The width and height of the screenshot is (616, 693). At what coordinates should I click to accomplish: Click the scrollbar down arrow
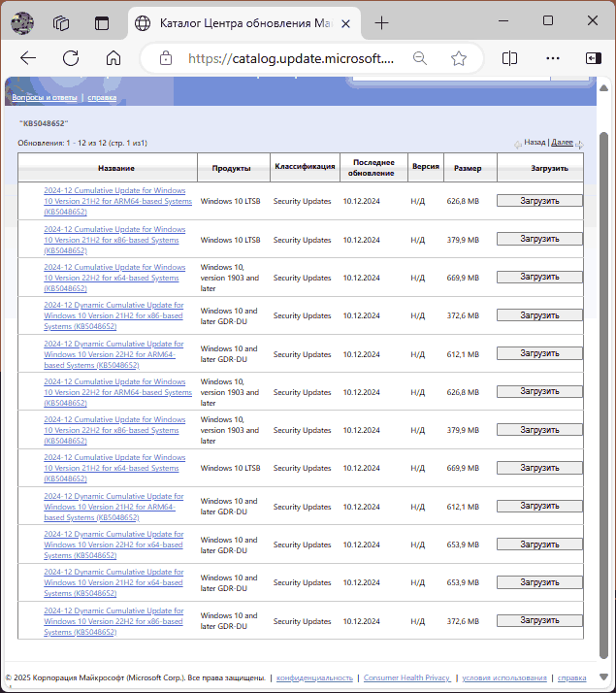click(x=603, y=676)
